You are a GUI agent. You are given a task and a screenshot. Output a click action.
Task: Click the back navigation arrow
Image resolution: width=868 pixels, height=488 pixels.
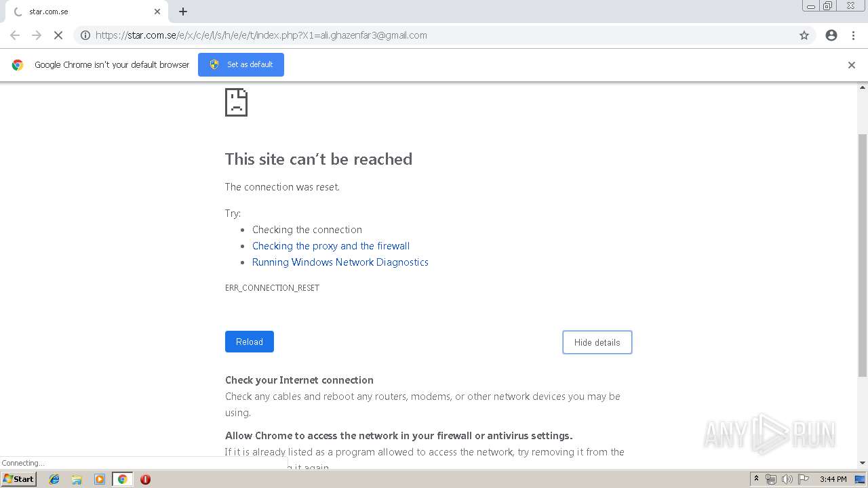click(15, 35)
